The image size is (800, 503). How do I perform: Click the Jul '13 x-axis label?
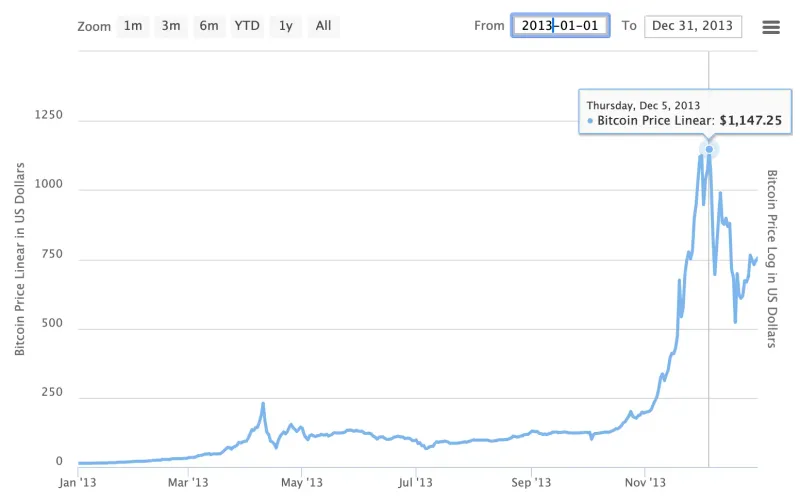(415, 483)
